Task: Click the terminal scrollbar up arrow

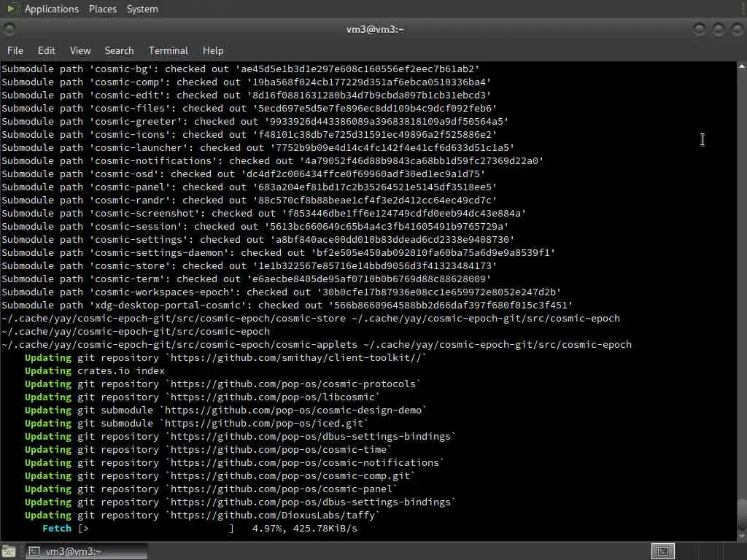Action: pos(742,66)
